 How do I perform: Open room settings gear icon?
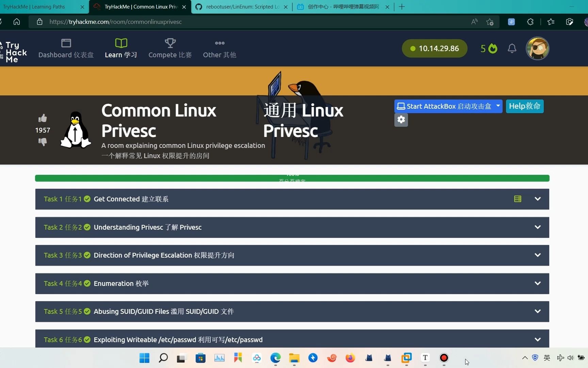click(x=401, y=120)
